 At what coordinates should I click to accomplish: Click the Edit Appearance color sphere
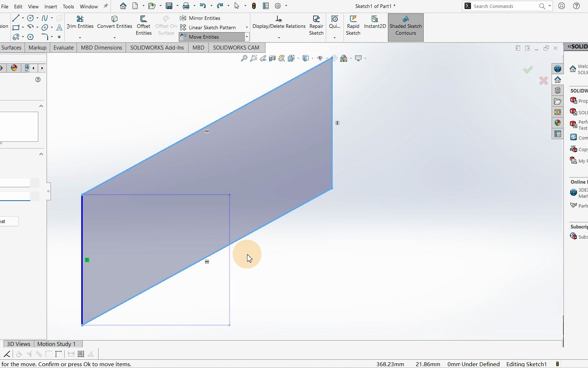point(344,58)
